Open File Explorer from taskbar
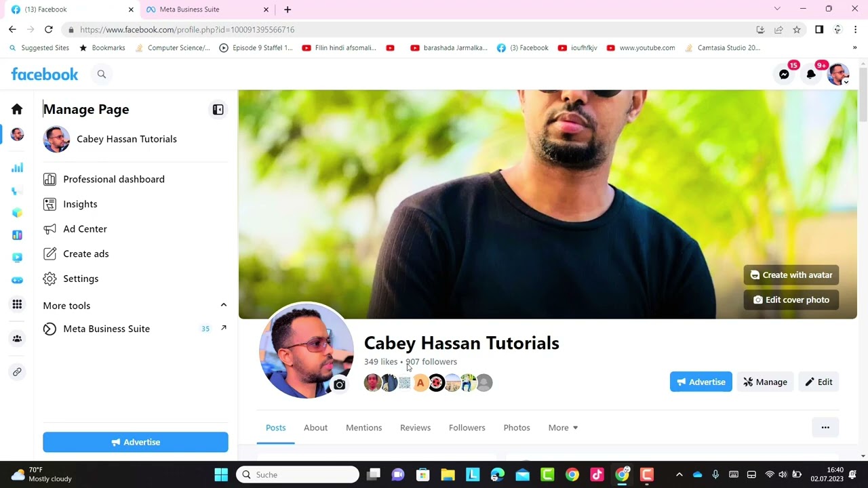Screen dimensions: 868x488 (448, 474)
